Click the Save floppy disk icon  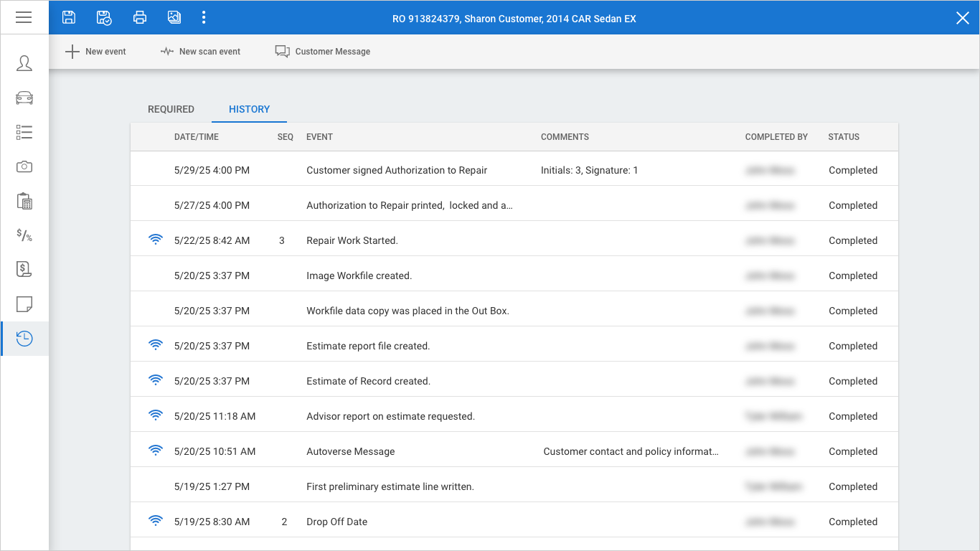[x=69, y=17]
